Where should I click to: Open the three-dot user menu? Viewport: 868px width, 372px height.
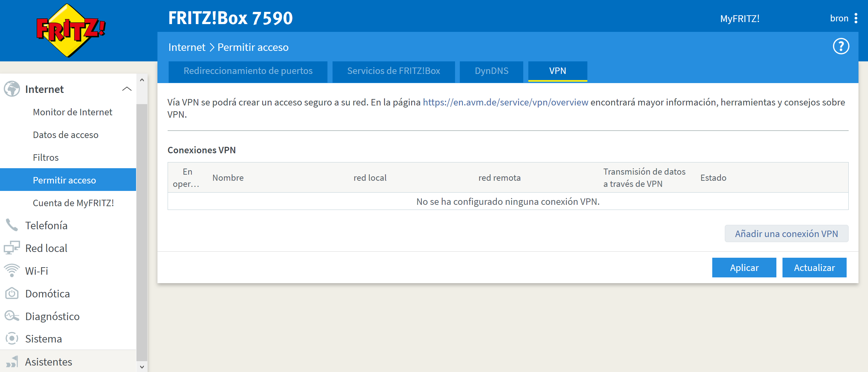click(856, 18)
